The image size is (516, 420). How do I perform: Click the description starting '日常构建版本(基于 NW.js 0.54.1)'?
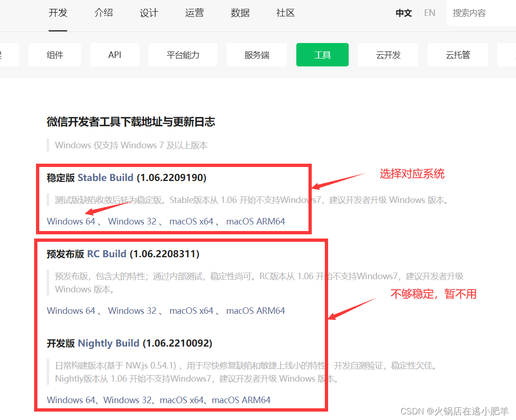(x=246, y=372)
